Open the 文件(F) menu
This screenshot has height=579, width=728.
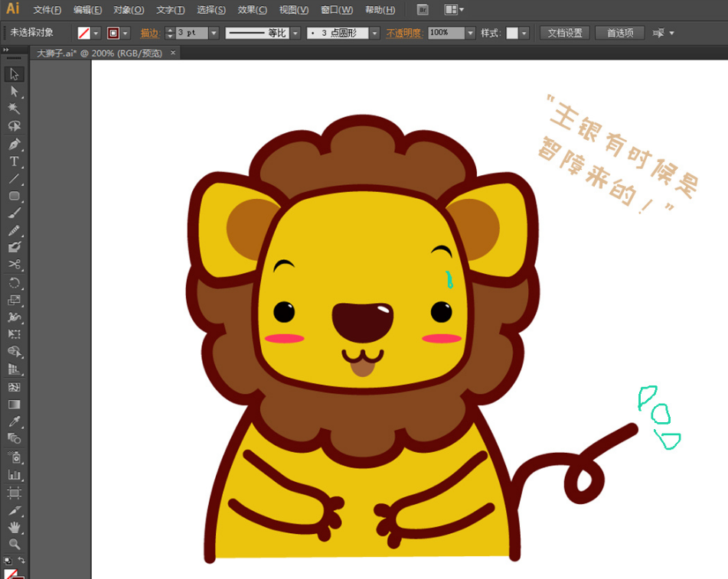pyautogui.click(x=47, y=10)
